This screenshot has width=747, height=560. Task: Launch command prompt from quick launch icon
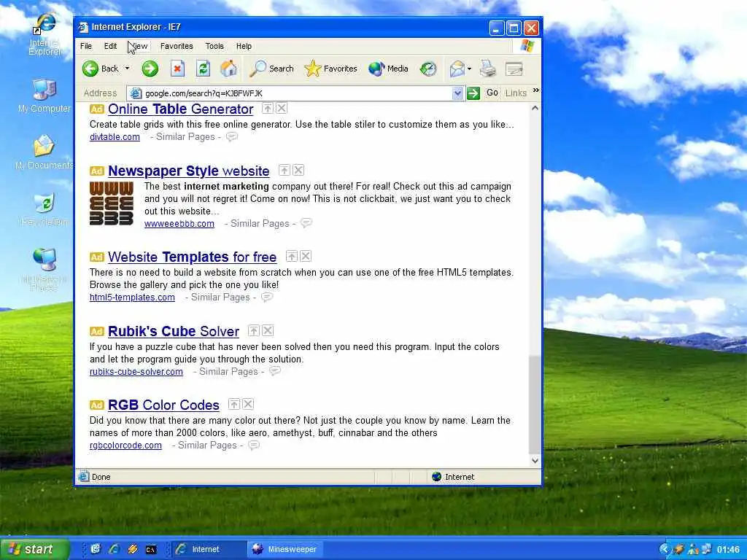pos(150,550)
